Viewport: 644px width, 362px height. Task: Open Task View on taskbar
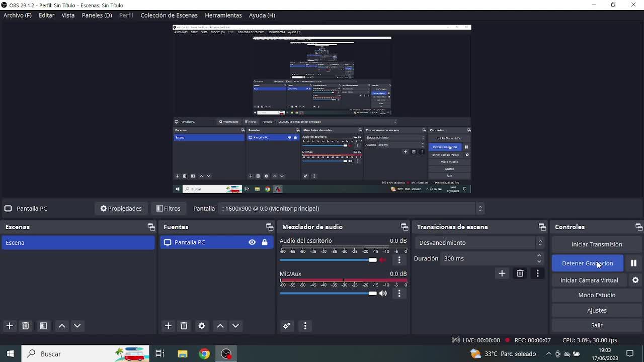160,354
